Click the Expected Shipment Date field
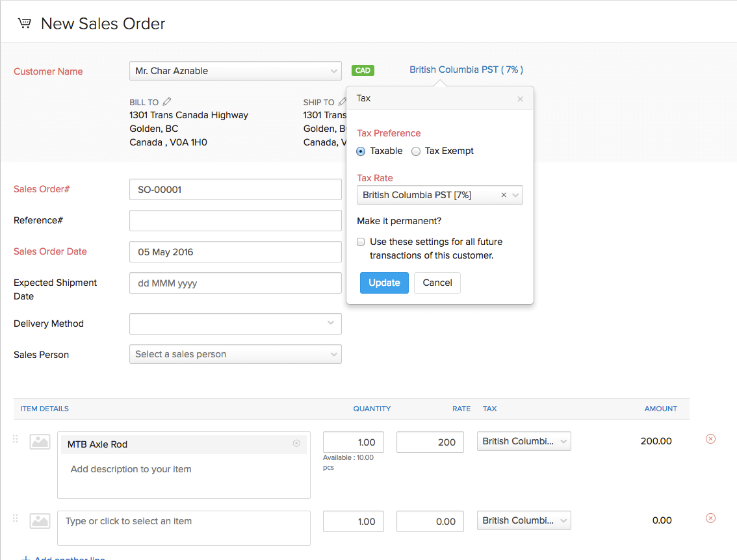The height and width of the screenshot is (560, 737). 235,283
